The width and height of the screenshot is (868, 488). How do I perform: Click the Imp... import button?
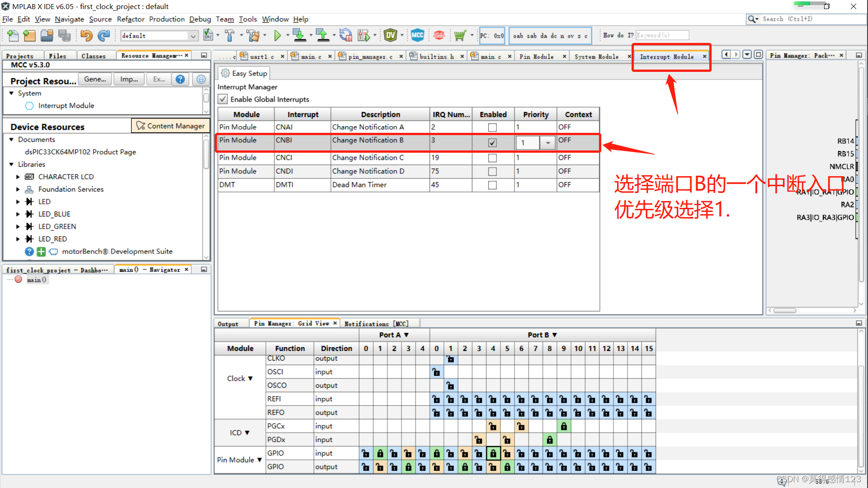(x=129, y=79)
